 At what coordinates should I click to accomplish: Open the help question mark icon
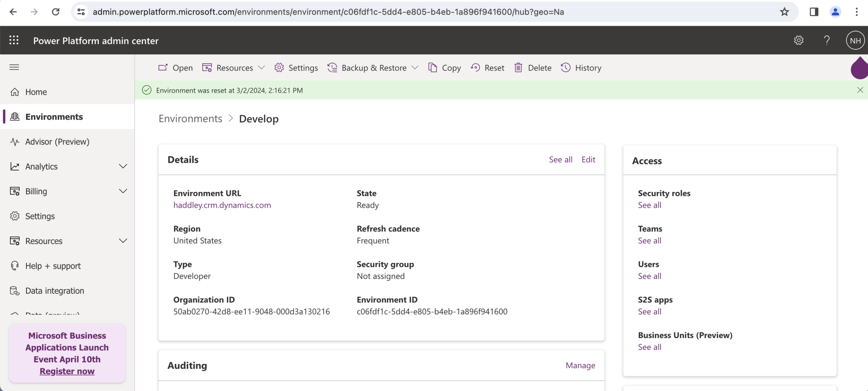[x=826, y=40]
